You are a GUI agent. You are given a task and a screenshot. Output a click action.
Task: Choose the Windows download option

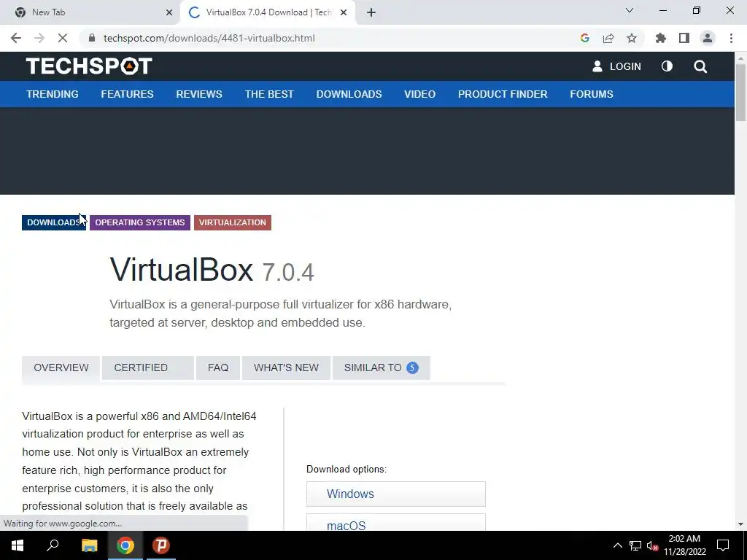point(396,494)
